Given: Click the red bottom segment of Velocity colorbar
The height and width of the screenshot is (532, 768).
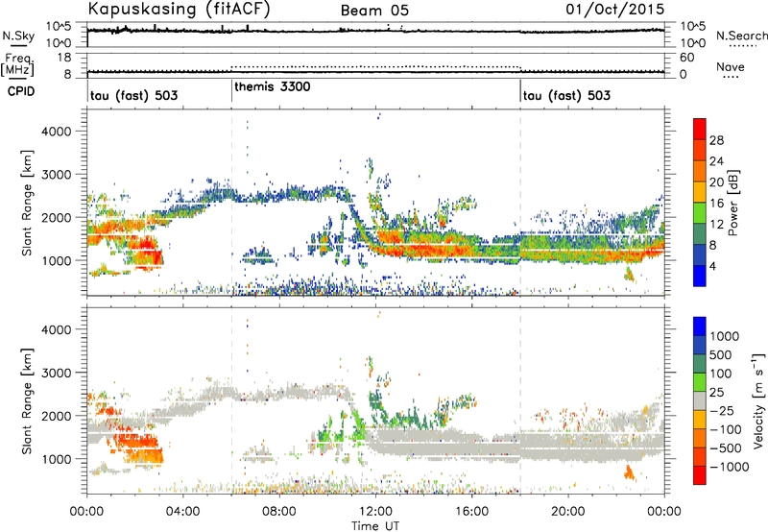Looking at the screenshot, I should (700, 475).
